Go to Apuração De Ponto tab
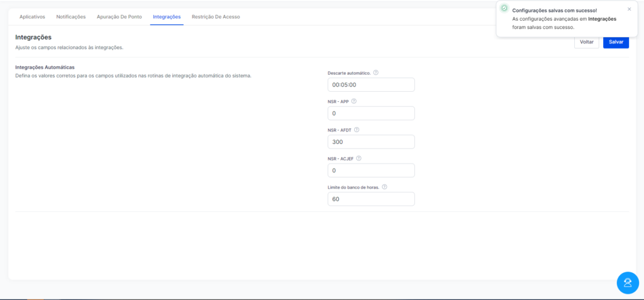 pos(119,17)
